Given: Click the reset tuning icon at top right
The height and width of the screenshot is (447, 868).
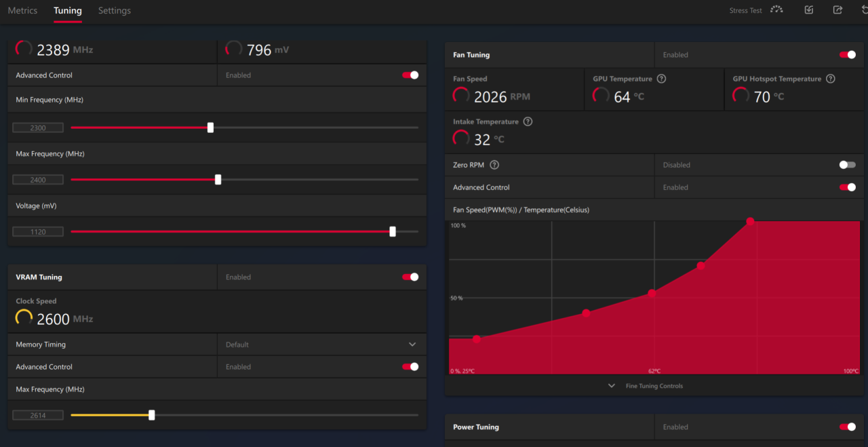Looking at the screenshot, I should coord(865,10).
